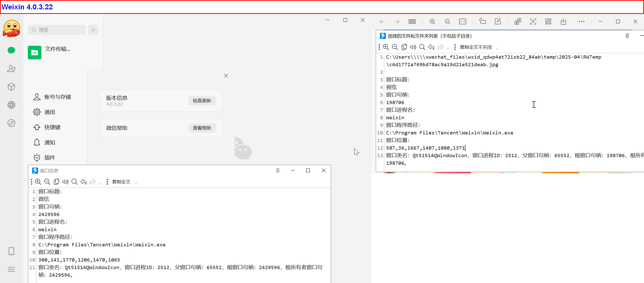
Task: Close the WeChat settings dialog
Action: (226, 76)
